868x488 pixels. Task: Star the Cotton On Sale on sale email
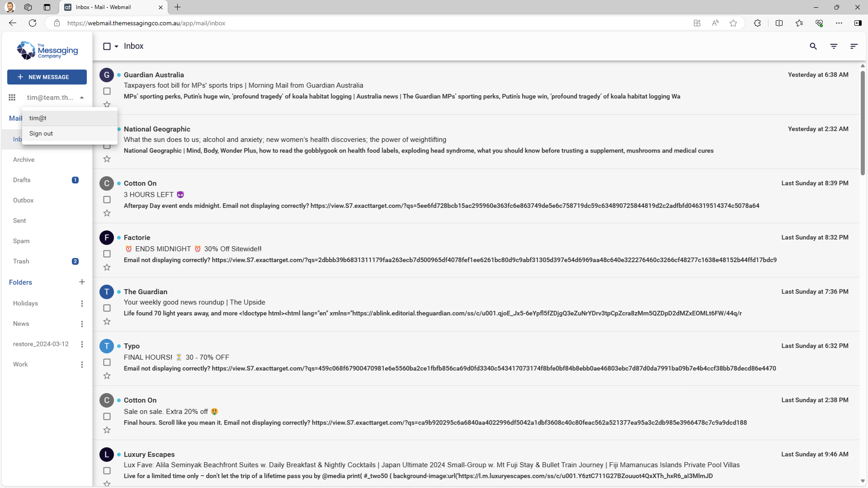click(107, 430)
